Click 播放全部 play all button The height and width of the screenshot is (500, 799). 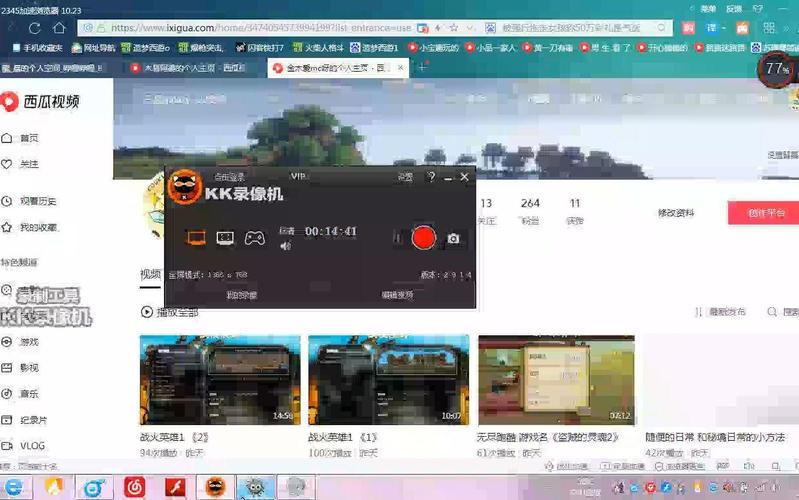[170, 312]
